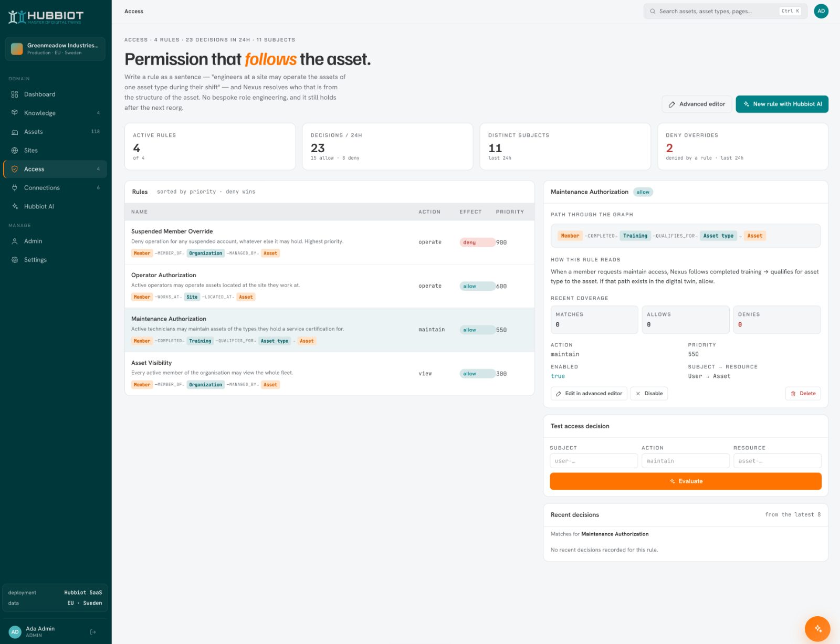Click Edit in advanced editor button
Screen dimensions: 840x644
click(589, 394)
